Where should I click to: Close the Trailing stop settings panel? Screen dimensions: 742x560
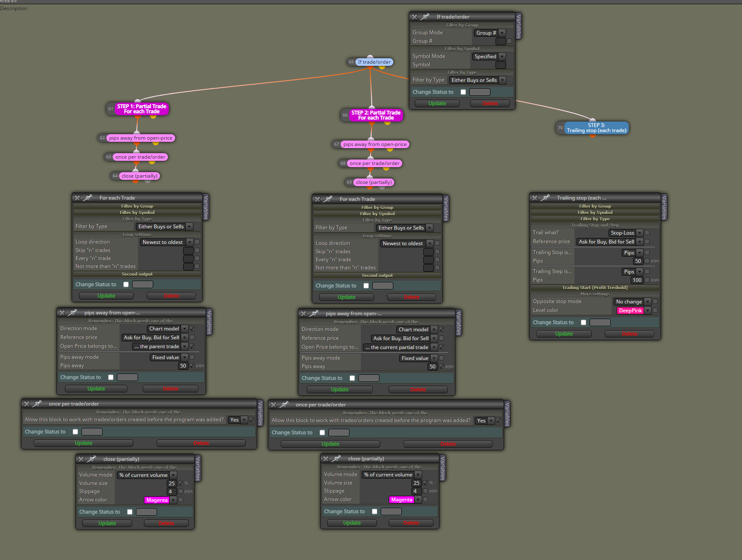(535, 198)
